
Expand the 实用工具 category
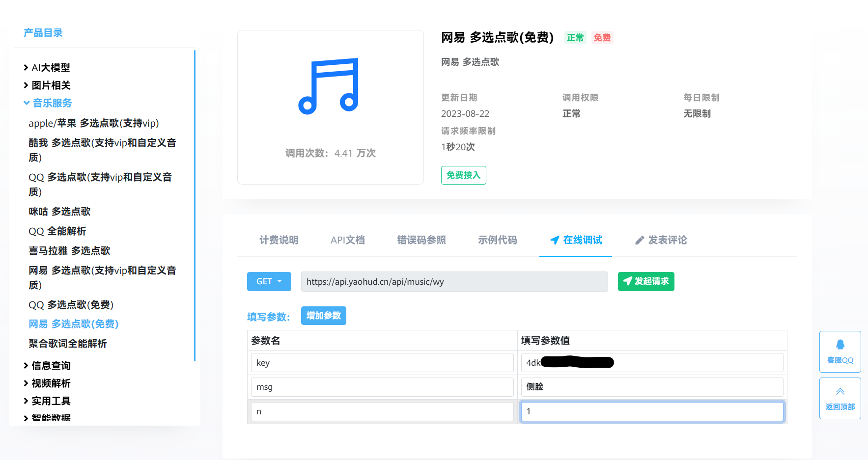tap(47, 401)
